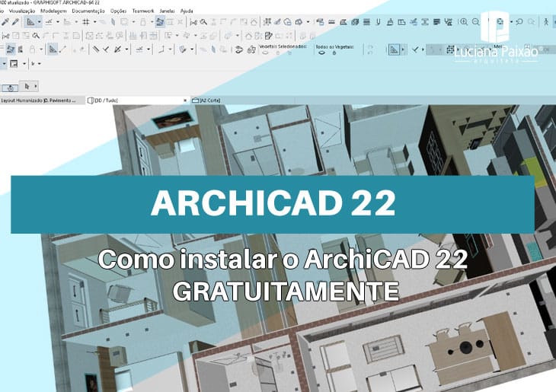Open the Documentação menu
556x392 pixels.
tap(88, 11)
